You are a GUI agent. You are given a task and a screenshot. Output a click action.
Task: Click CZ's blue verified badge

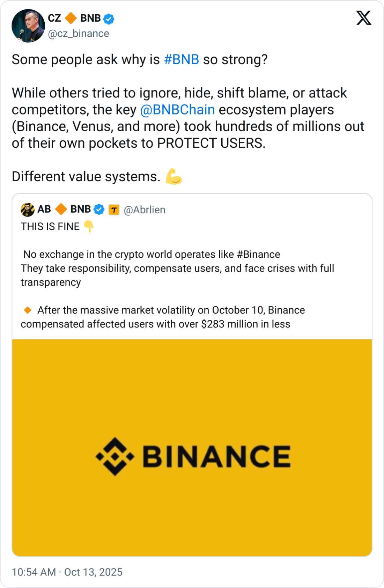(x=109, y=19)
